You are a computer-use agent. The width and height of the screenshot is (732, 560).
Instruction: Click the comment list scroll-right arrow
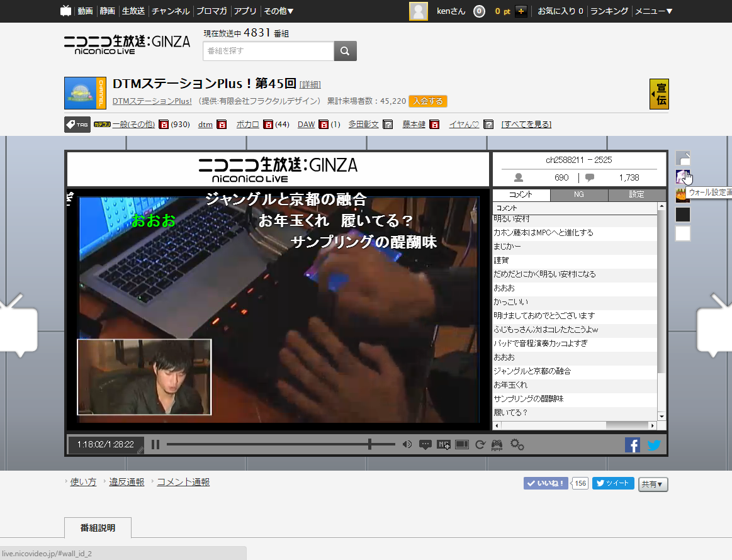653,425
